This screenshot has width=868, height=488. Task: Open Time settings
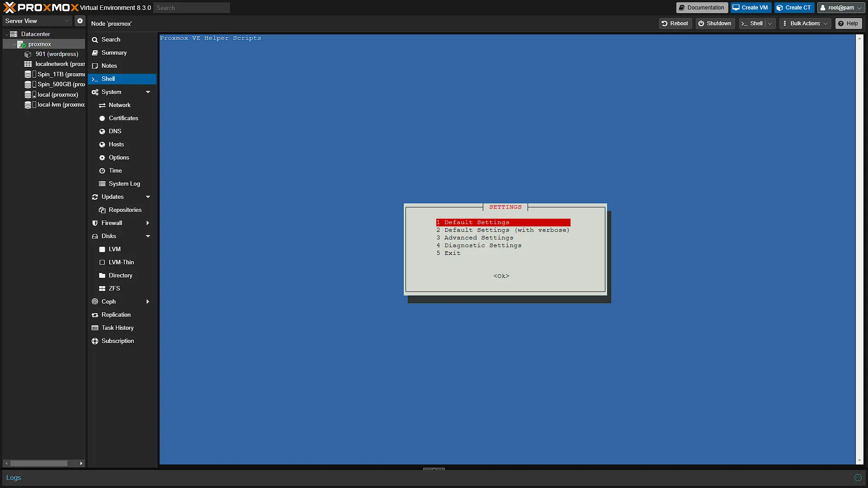coord(122,171)
